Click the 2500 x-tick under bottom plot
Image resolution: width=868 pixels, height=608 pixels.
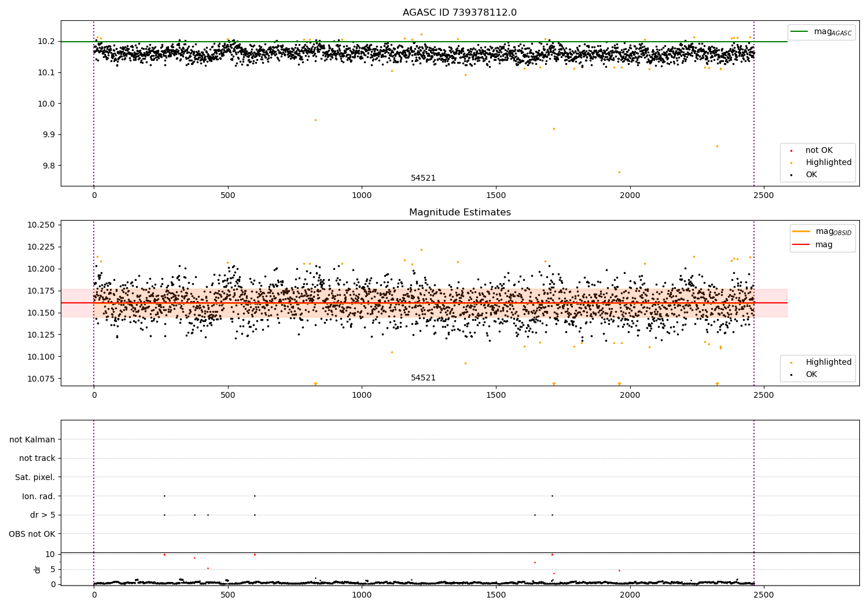tap(764, 595)
